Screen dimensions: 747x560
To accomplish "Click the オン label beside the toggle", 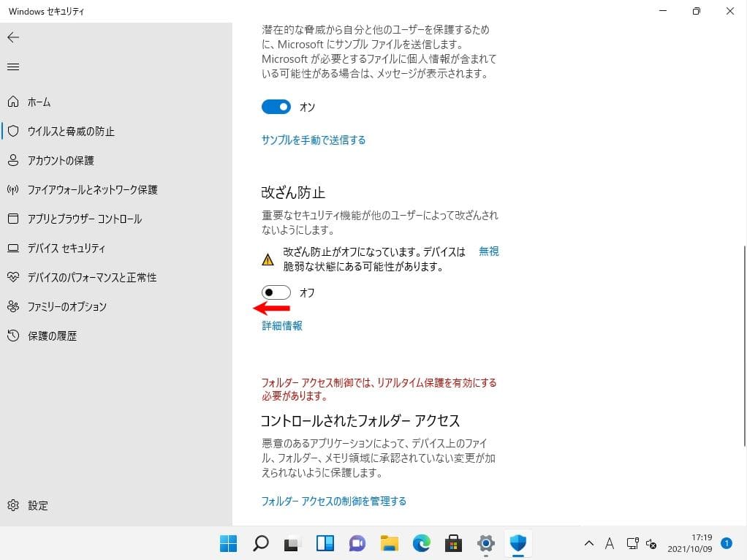I will click(x=307, y=107).
